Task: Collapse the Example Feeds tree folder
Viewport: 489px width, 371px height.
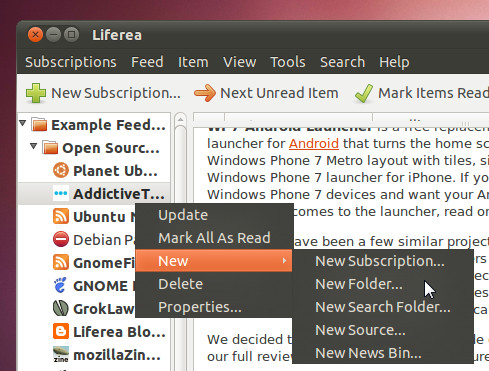Action: click(23, 124)
